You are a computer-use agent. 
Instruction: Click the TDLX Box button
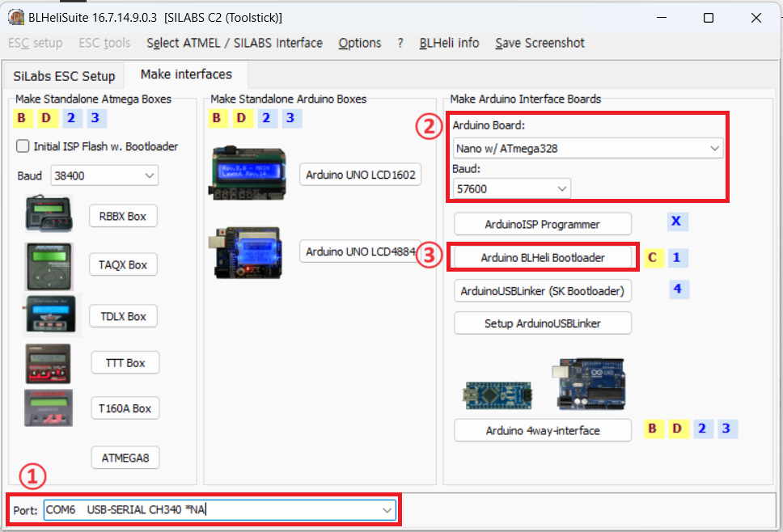[x=123, y=316]
